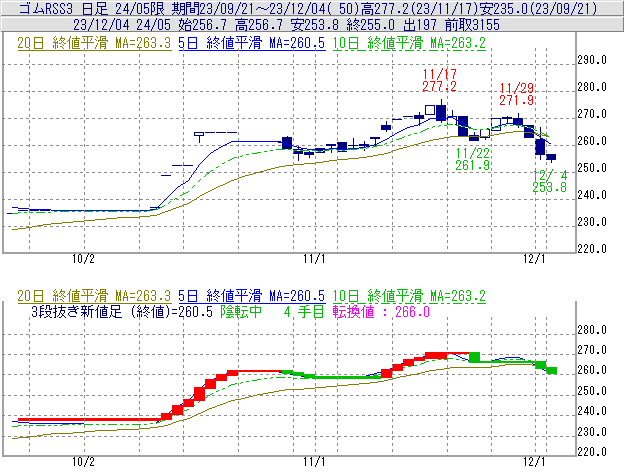Click the 5日 終値平滑 MA=260.5 legend in lower chart
The width and height of the screenshot is (624, 475).
pos(252,296)
